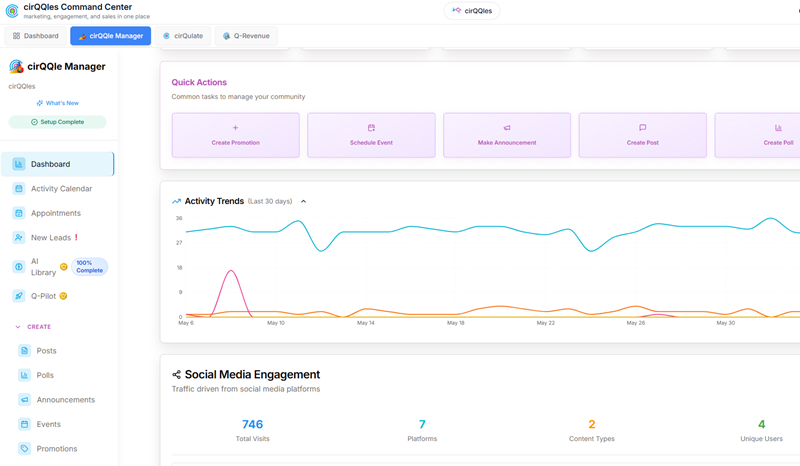The image size is (800, 466).
Task: Click the cirQQles Command Center logo icon
Action: click(x=12, y=10)
